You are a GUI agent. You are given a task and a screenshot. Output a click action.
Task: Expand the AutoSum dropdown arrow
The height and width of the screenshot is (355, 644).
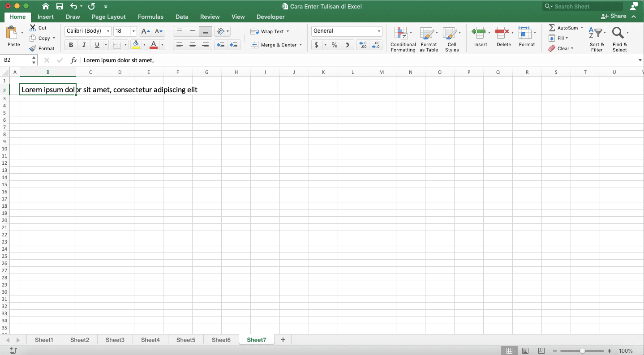pos(582,28)
